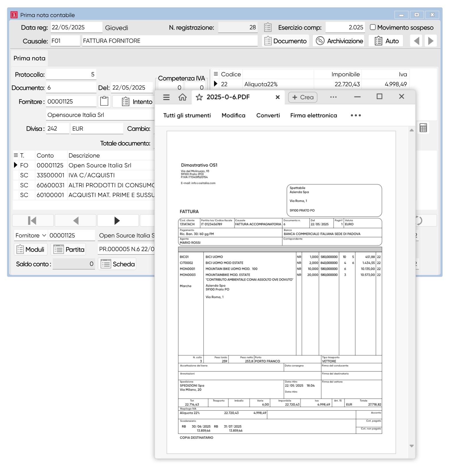Open the Partita button

pos(69,249)
